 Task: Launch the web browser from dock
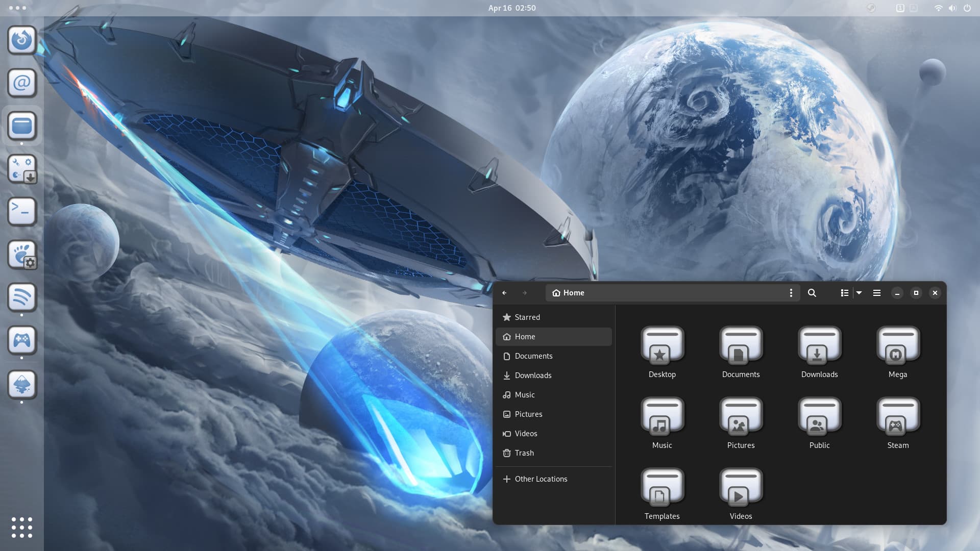click(x=22, y=40)
